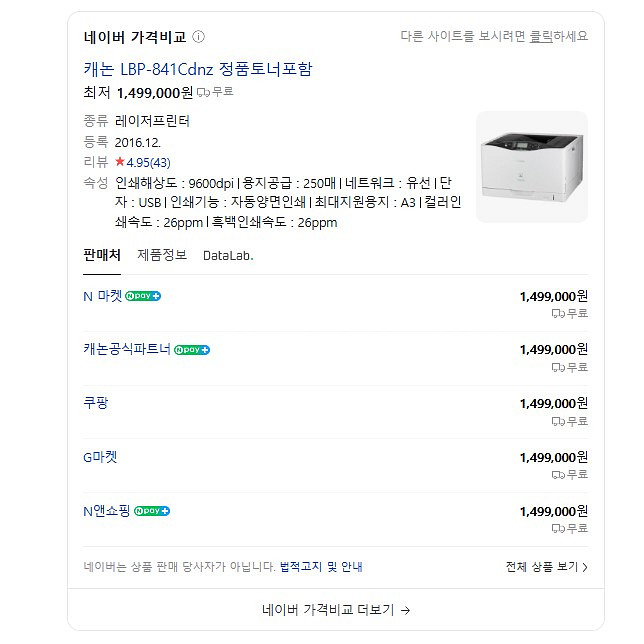Click the info icon beside 네이버 가격비교
Viewport: 644px width, 644px height.
(199, 38)
